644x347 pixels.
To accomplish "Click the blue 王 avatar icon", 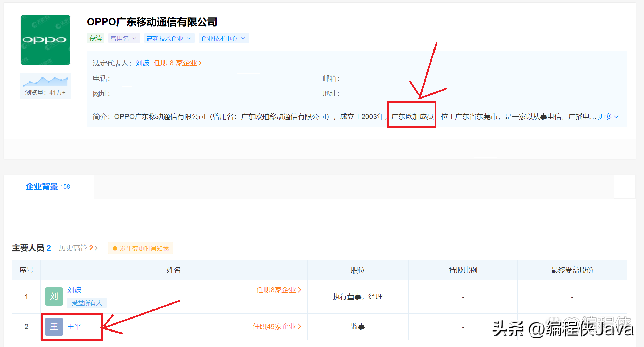I will point(54,327).
